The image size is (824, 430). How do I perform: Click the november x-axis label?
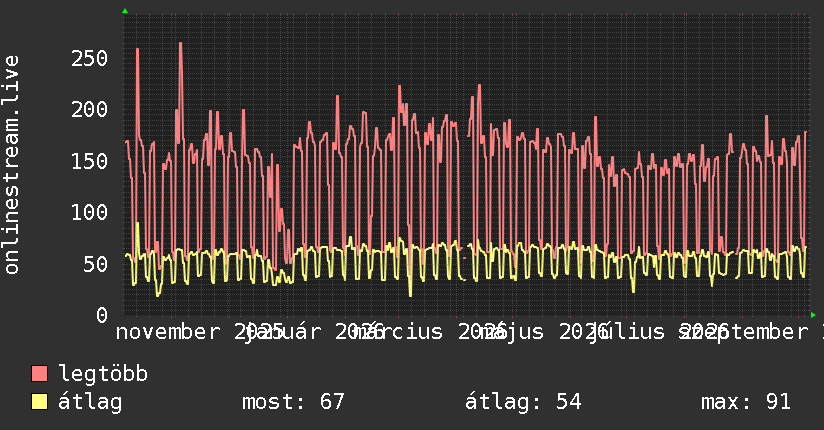pos(167,332)
